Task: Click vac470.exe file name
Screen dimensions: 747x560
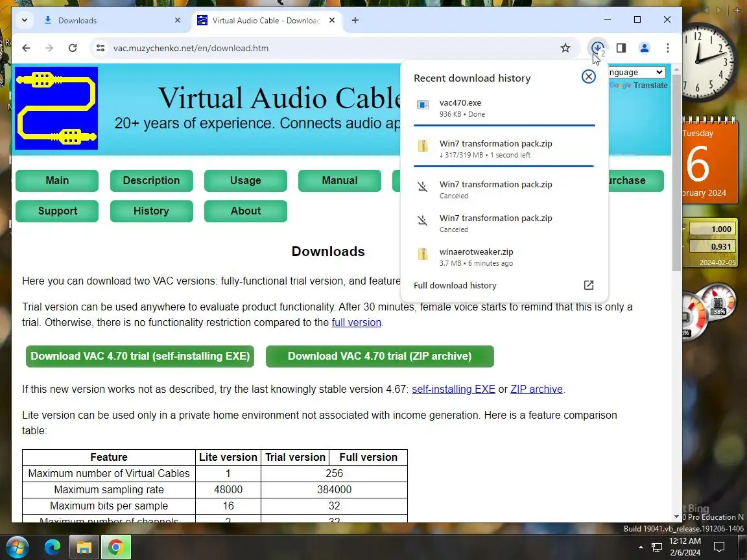Action: click(460, 103)
